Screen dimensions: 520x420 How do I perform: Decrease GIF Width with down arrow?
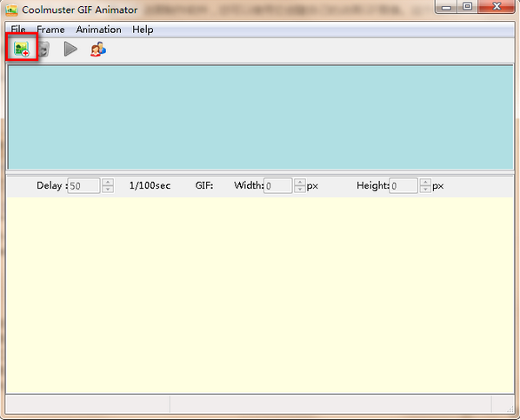[x=300, y=189]
